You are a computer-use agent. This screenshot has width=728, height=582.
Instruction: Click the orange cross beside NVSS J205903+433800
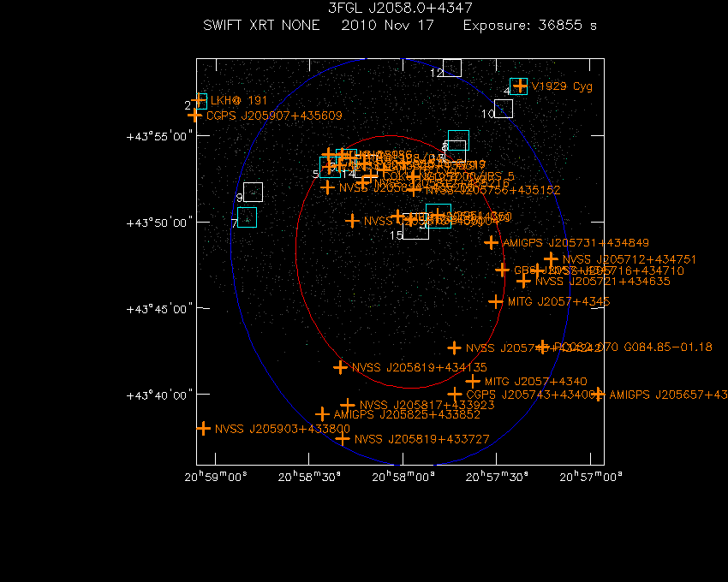pos(203,429)
